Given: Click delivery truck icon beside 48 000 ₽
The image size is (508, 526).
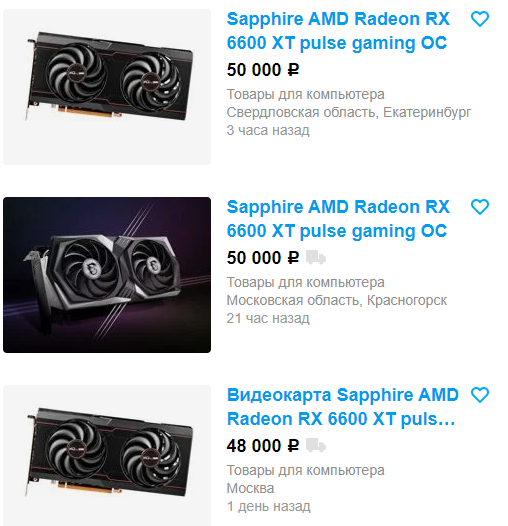Looking at the screenshot, I should (316, 445).
